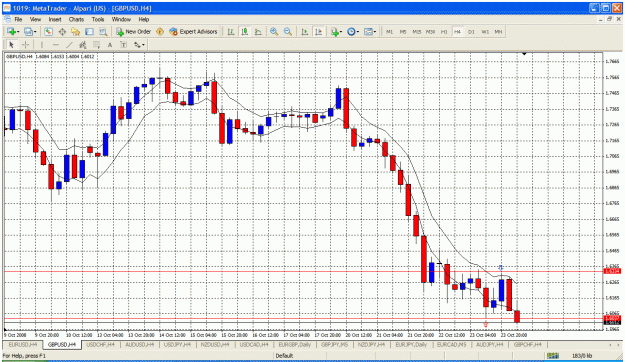The width and height of the screenshot is (625, 362).
Task: Select the Vertical Line drawing tool
Action: point(42,45)
